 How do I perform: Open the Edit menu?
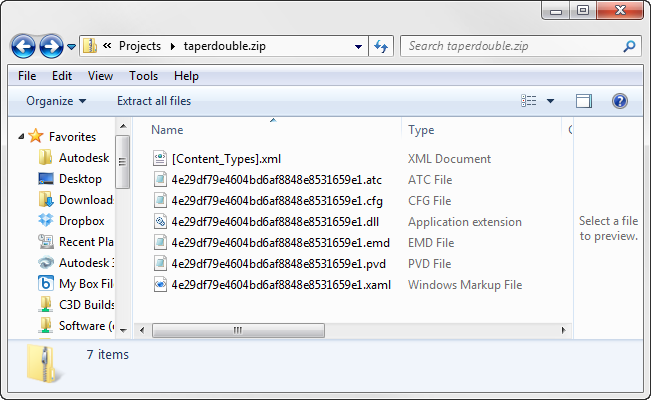pos(62,76)
